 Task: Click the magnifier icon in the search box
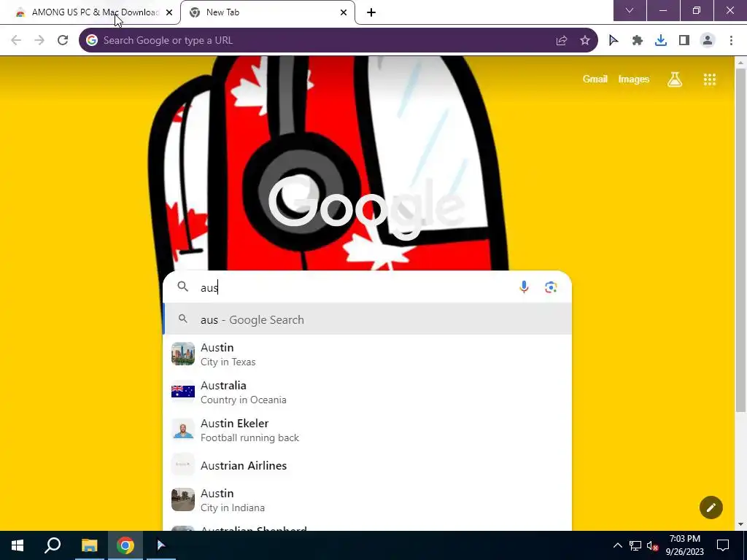[183, 287]
